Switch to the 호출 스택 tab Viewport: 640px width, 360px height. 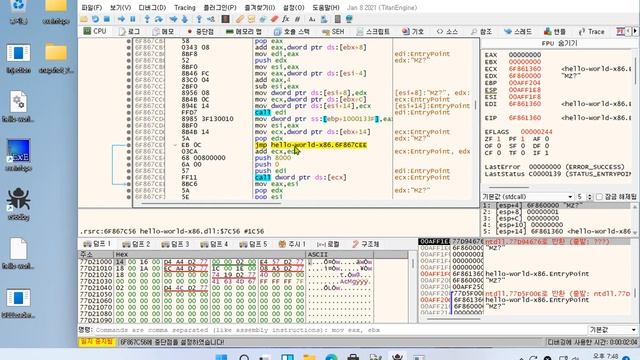[x=291, y=31]
